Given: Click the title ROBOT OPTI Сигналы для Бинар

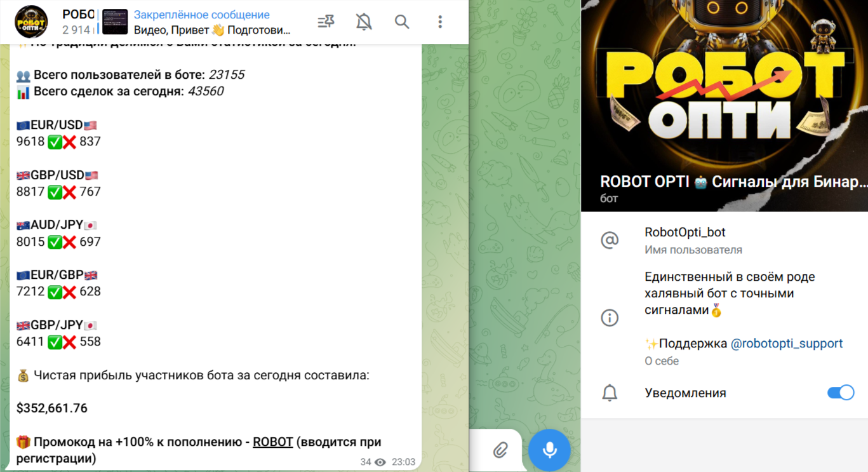Looking at the screenshot, I should pos(734,182).
